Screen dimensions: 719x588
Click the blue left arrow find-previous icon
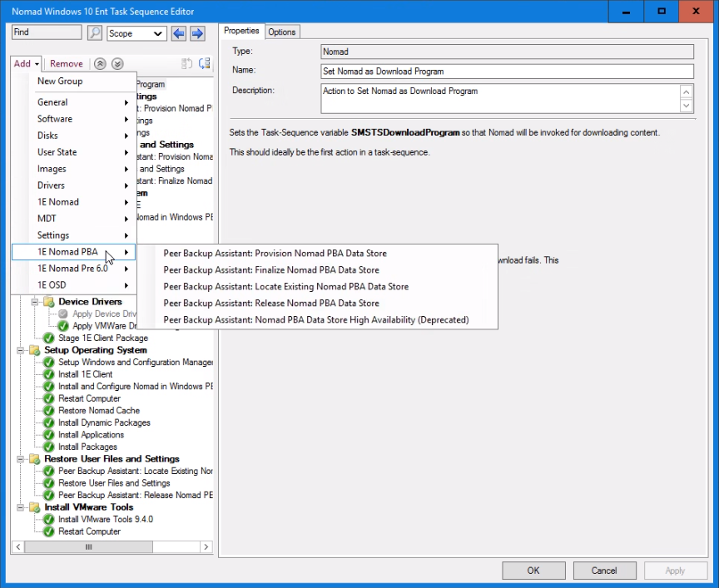pos(179,33)
